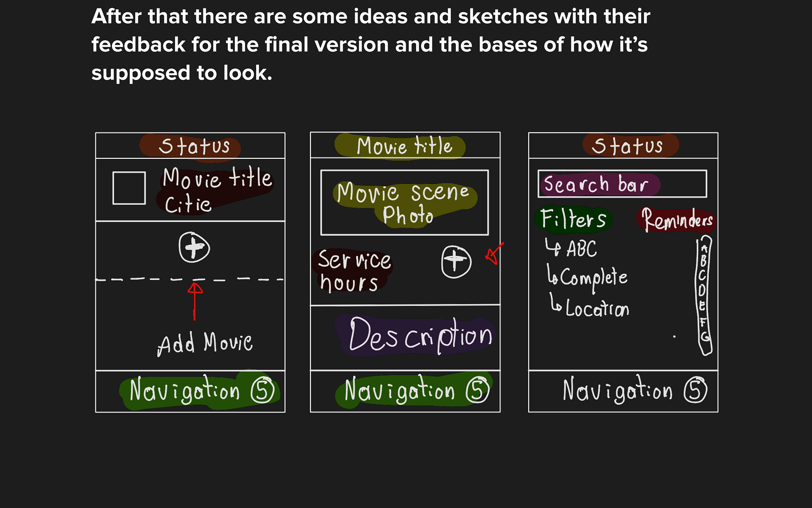Click the Add Movie label
This screenshot has height=508, width=812.
point(205,343)
